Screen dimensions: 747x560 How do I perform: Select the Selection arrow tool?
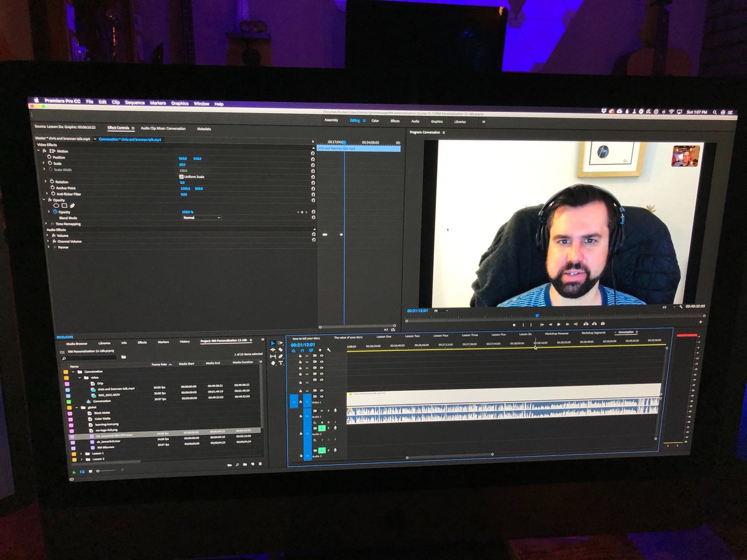click(273, 343)
